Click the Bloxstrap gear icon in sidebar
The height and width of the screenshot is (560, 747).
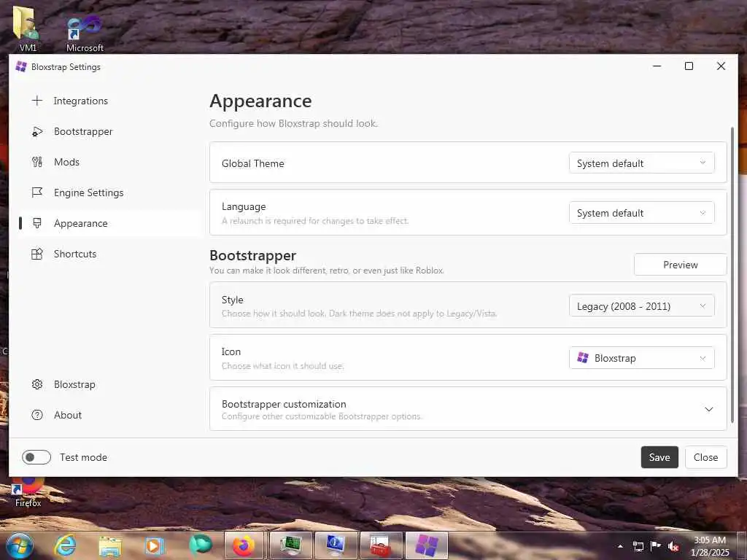[x=37, y=384]
